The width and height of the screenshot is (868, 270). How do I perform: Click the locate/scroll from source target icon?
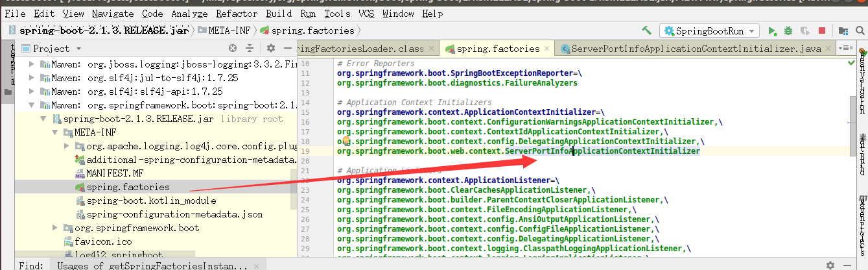click(233, 48)
